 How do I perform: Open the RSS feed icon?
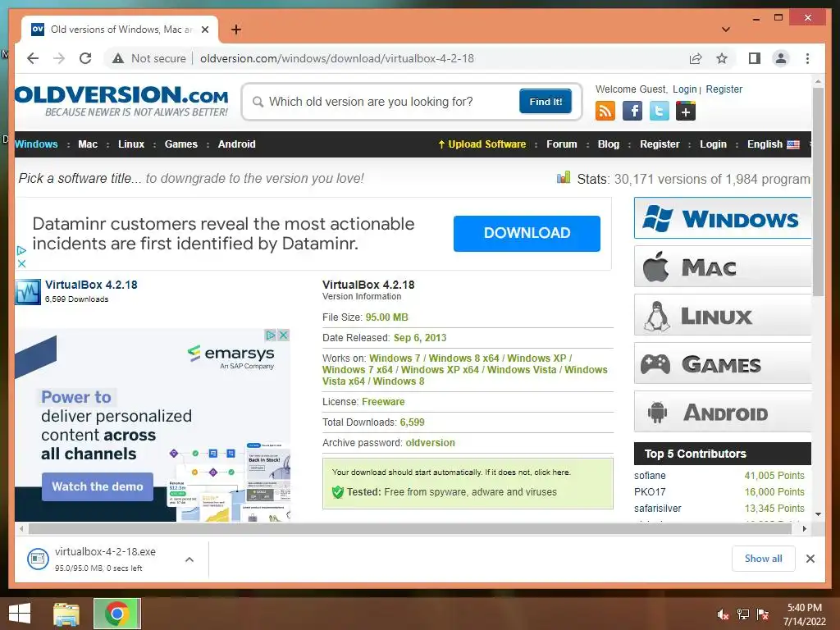pyautogui.click(x=605, y=111)
